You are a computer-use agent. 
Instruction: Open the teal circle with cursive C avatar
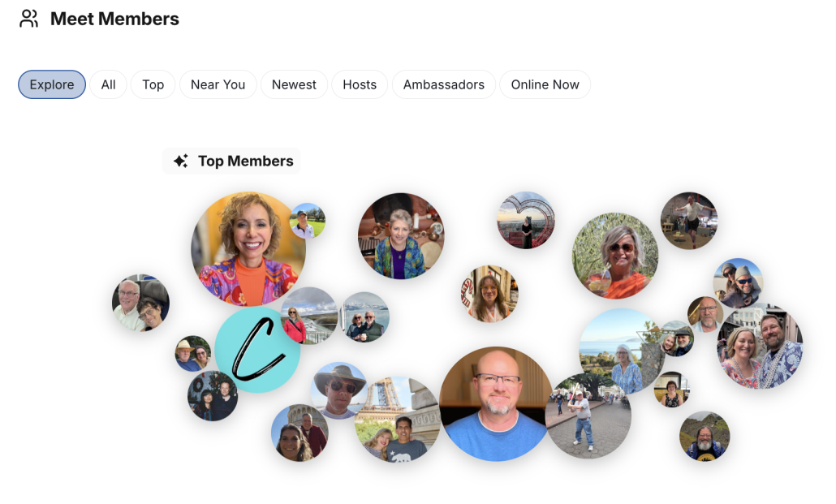click(257, 350)
